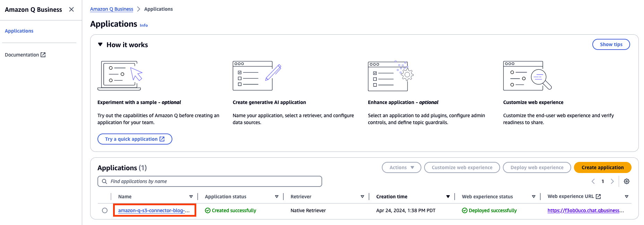Click the magnifier icon in the search field
The height and width of the screenshot is (225, 644).
click(x=105, y=181)
